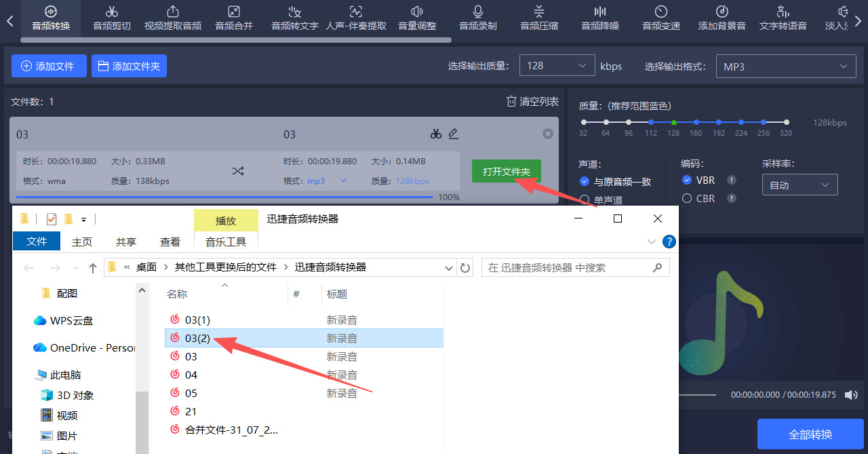This screenshot has width=868, height=454.
Task: Select the VBR encoding option
Action: [x=698, y=180]
